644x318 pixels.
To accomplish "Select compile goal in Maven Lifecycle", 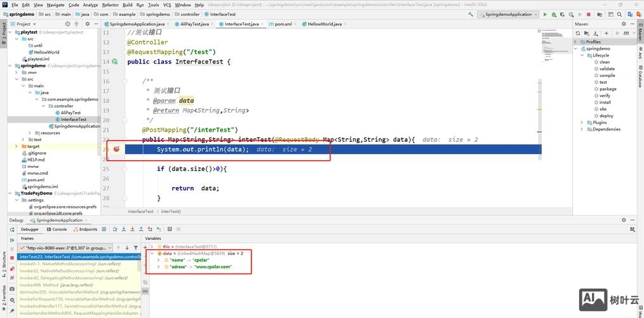I will pos(607,75).
